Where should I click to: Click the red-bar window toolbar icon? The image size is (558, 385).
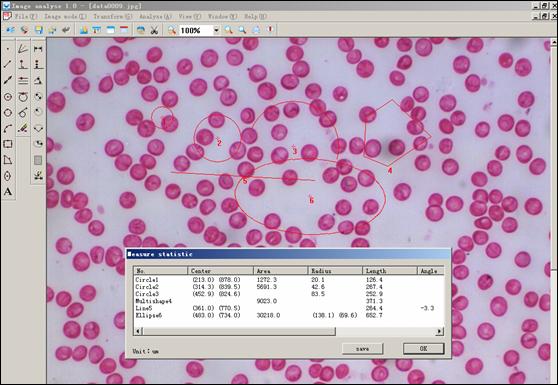point(124,30)
